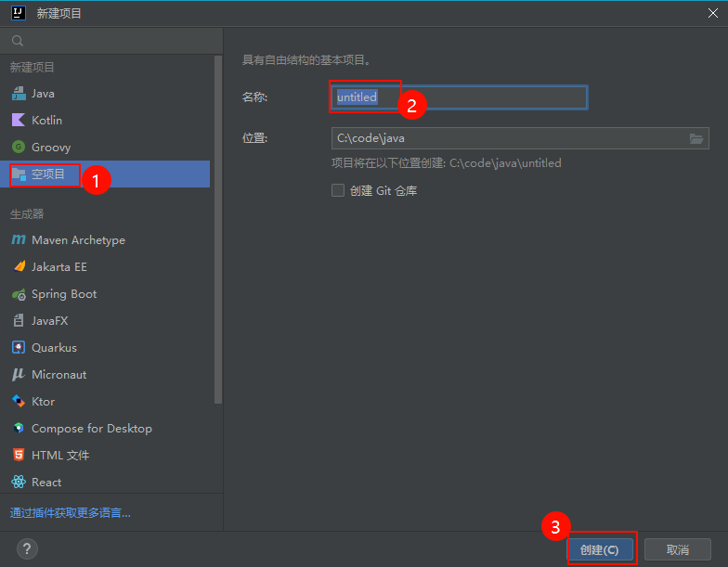Select the Micronaut generator entry
The width and height of the screenshot is (728, 567).
(x=105, y=375)
